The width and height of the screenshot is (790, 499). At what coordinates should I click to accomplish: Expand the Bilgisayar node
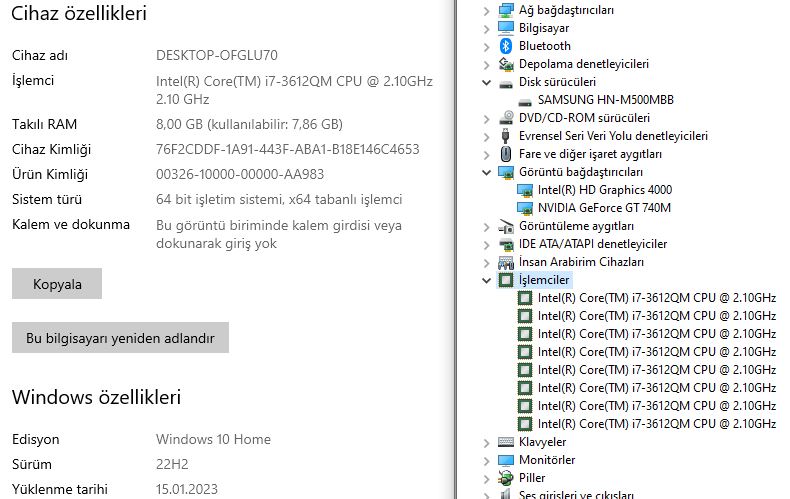486,29
